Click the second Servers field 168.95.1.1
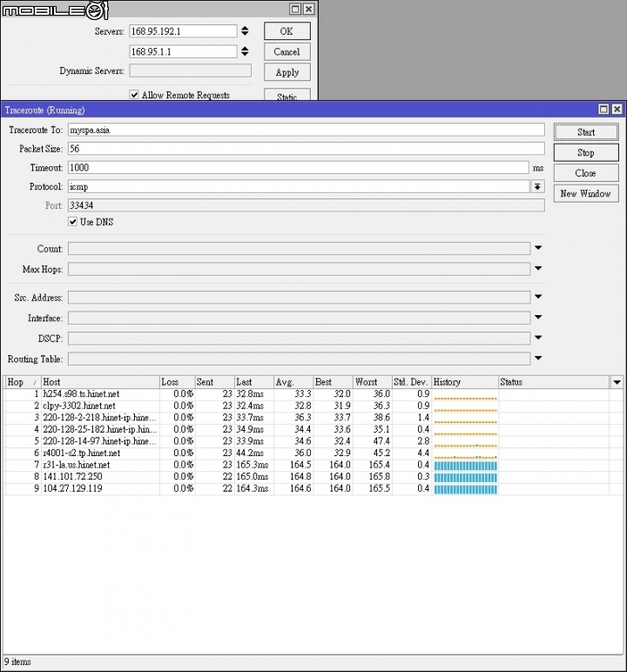Image resolution: width=627 pixels, height=672 pixels. [183, 52]
